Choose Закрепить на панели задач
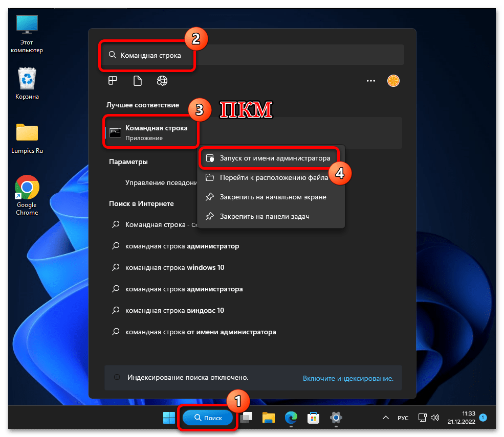The image size is (504, 437). tap(271, 216)
